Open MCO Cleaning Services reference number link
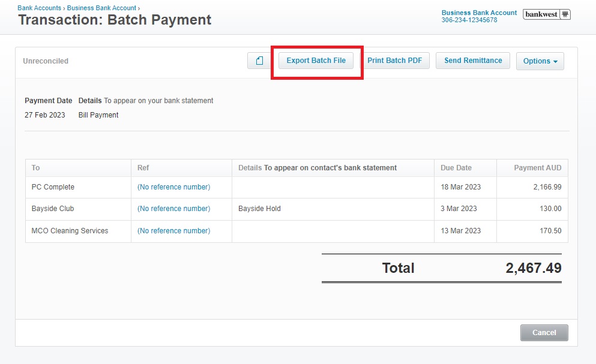Viewport: 596px width, 364px height. click(x=173, y=231)
